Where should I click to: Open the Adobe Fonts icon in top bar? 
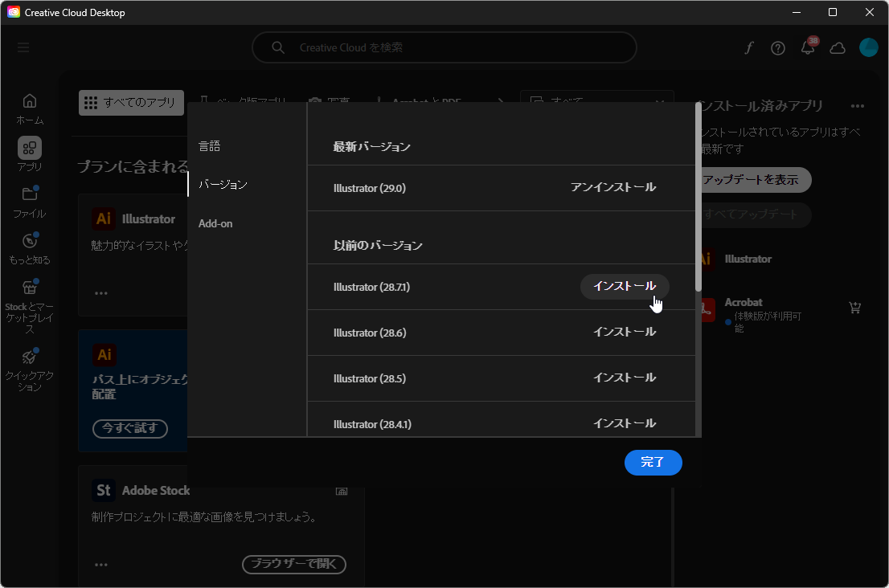pyautogui.click(x=748, y=47)
